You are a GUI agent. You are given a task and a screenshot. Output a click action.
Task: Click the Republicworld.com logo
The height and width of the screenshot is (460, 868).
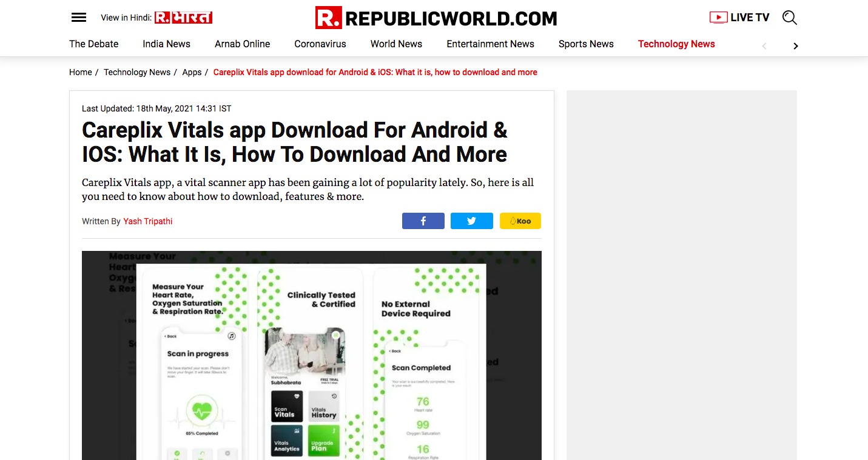click(x=436, y=18)
